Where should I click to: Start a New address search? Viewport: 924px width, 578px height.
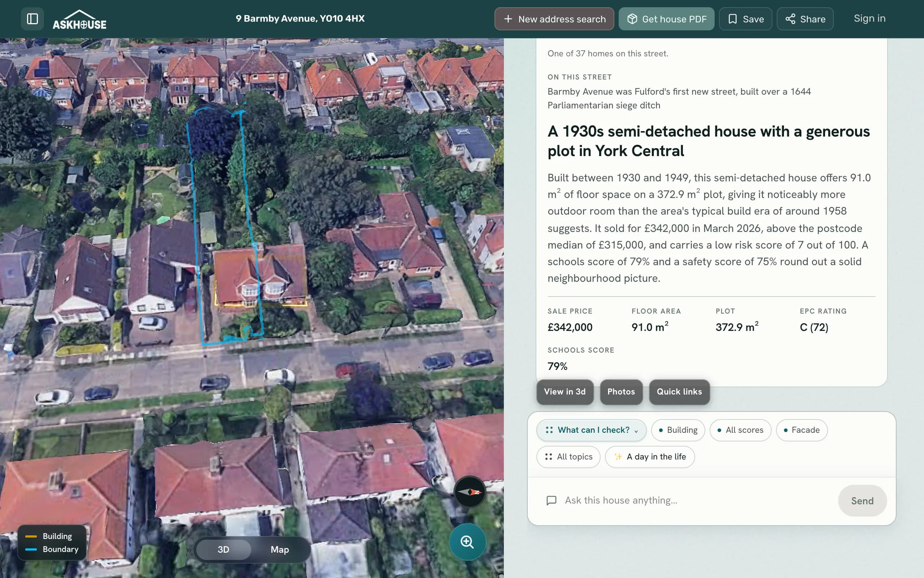(554, 19)
